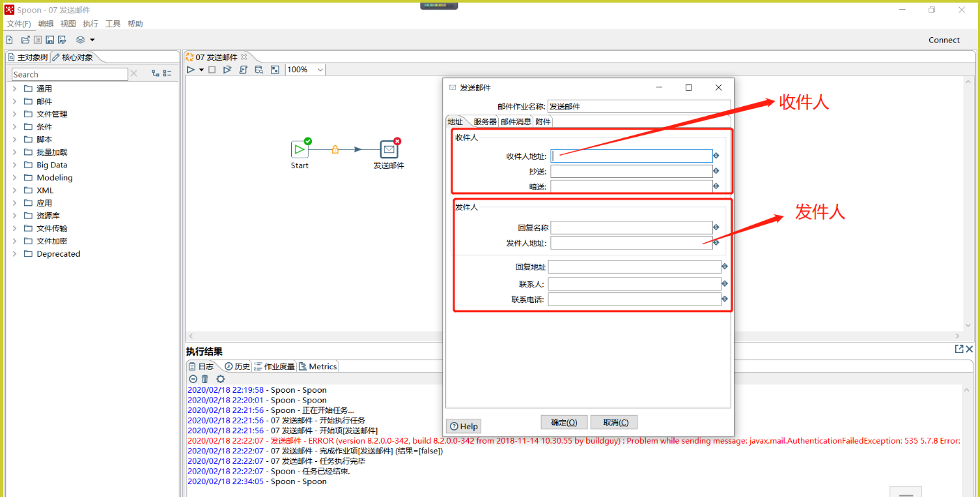Click the lock icon on the hop
Viewport: 980px width, 497px height.
coord(335,150)
